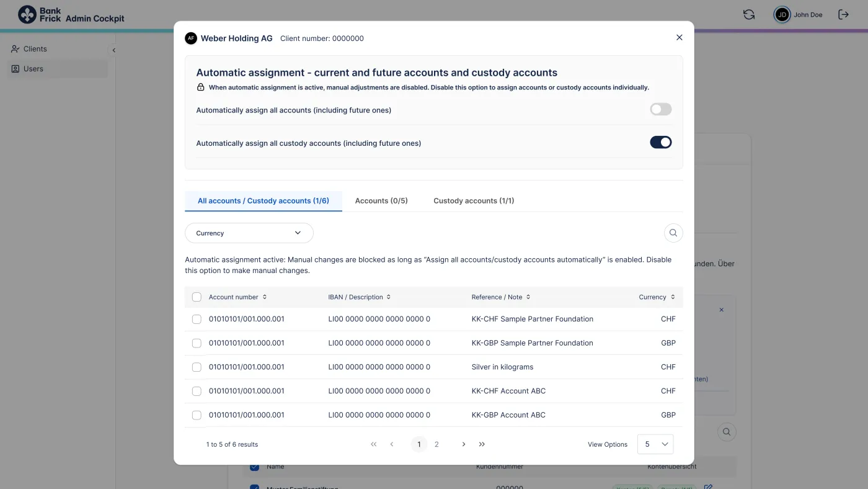Sort by Account number column arrows
Image resolution: width=868 pixels, height=489 pixels.
tap(265, 297)
